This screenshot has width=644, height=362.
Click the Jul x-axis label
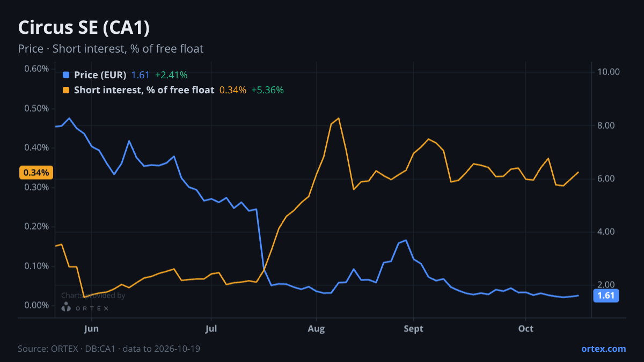211,328
